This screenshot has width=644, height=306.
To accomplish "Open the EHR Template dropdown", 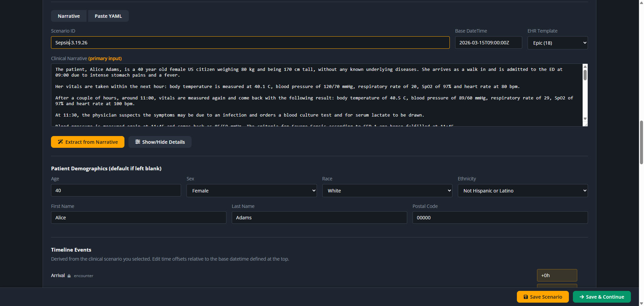I will pyautogui.click(x=557, y=43).
